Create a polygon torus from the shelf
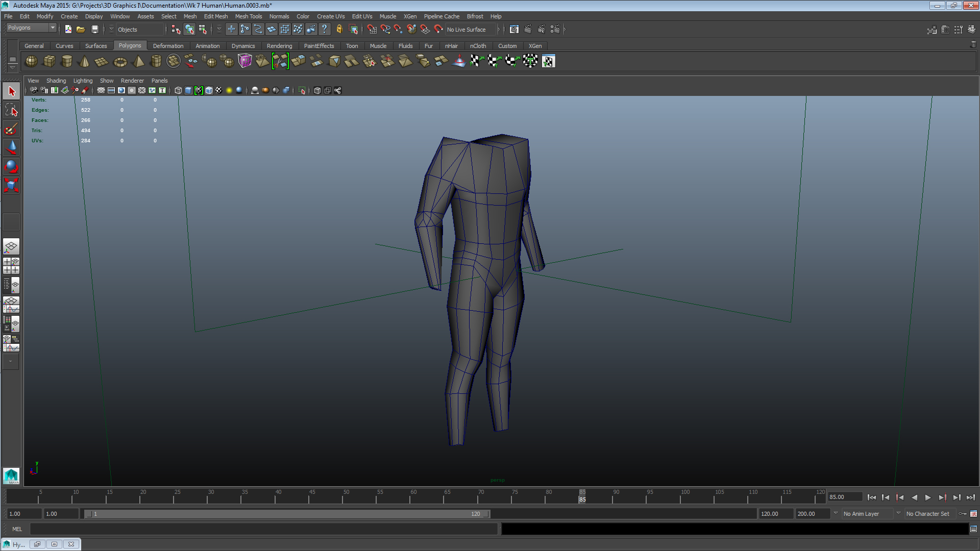The width and height of the screenshot is (980, 551). pyautogui.click(x=120, y=61)
